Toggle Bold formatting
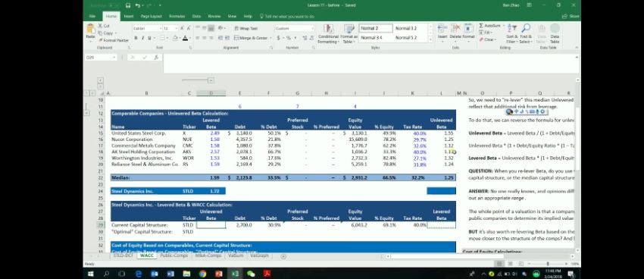 click(136, 38)
